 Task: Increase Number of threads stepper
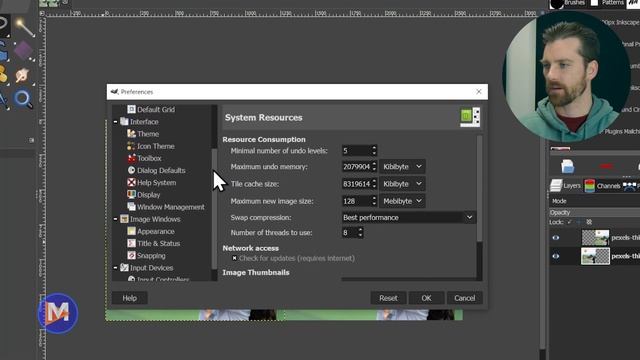360,230
